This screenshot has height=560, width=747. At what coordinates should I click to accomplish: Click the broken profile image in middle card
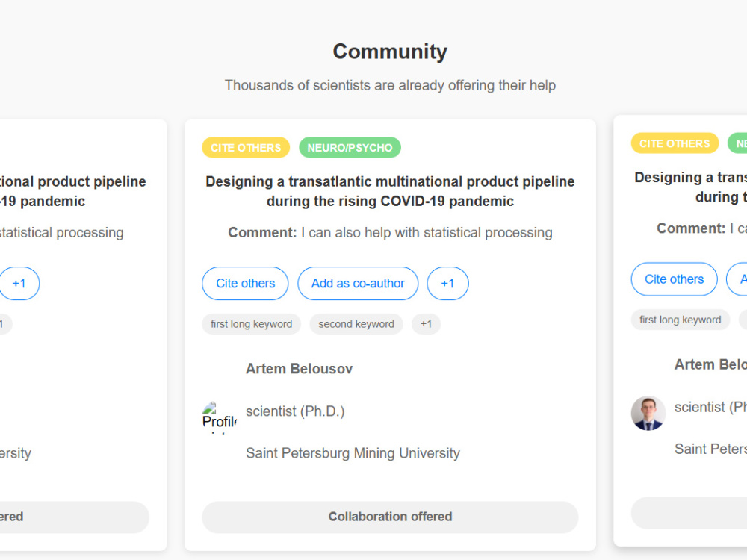click(220, 417)
